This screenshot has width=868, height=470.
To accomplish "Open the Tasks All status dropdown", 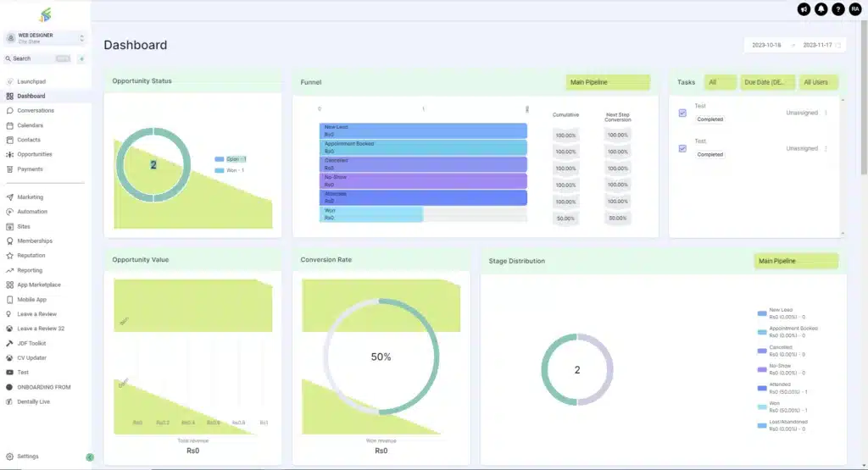I will 721,82.
